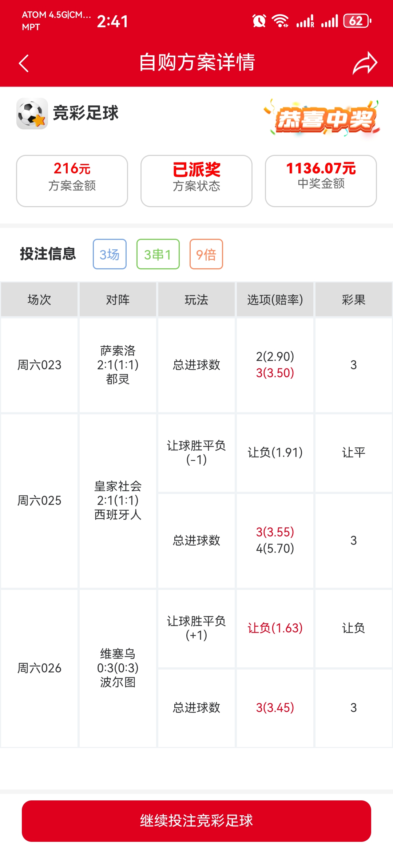Tap the back arrow icon
The image size is (393, 868).
[24, 63]
